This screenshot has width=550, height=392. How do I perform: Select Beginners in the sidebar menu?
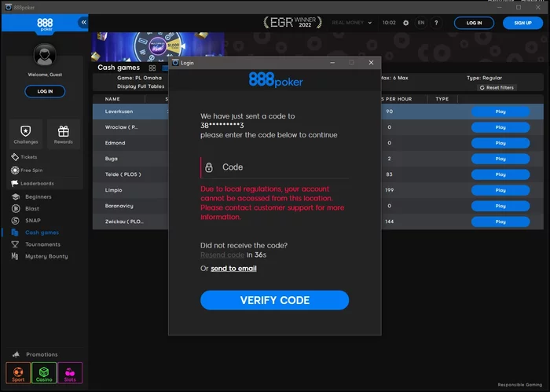click(x=32, y=196)
